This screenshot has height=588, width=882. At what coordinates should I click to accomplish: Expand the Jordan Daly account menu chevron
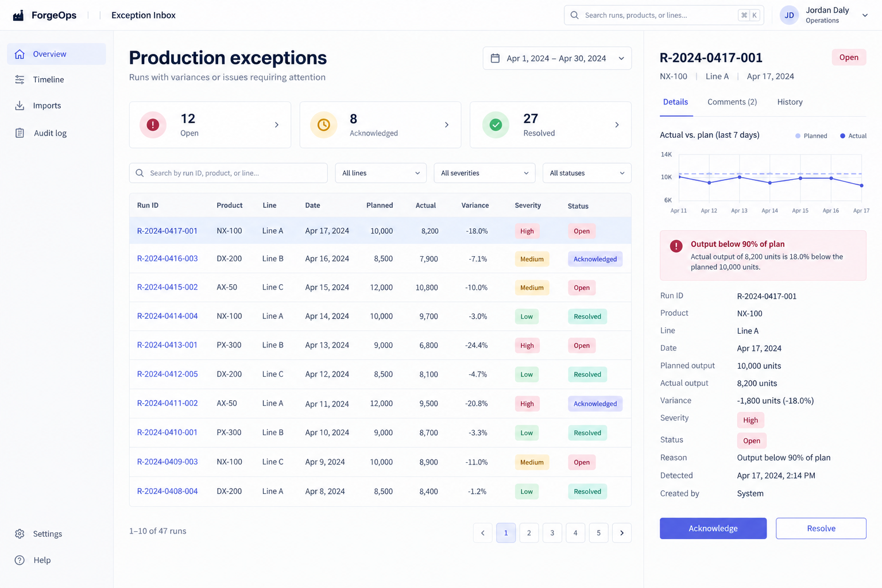pos(865,16)
